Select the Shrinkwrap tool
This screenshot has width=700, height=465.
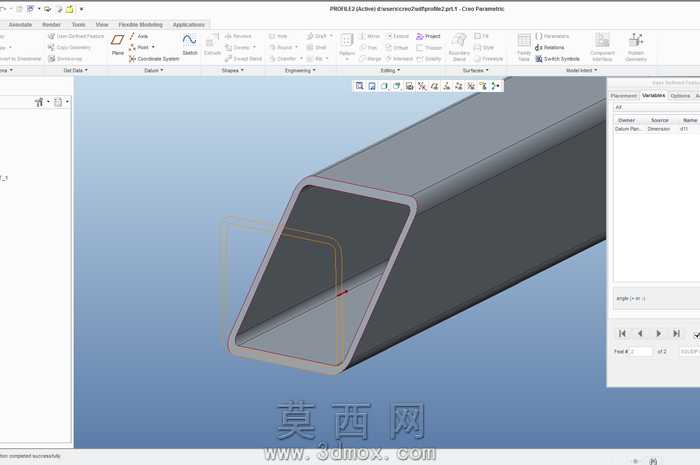click(x=65, y=59)
